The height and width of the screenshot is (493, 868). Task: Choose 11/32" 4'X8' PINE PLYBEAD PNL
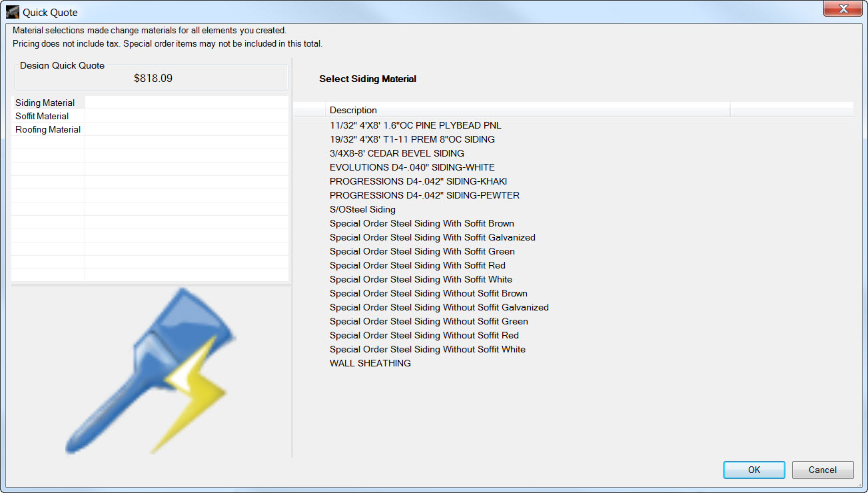pyautogui.click(x=416, y=125)
